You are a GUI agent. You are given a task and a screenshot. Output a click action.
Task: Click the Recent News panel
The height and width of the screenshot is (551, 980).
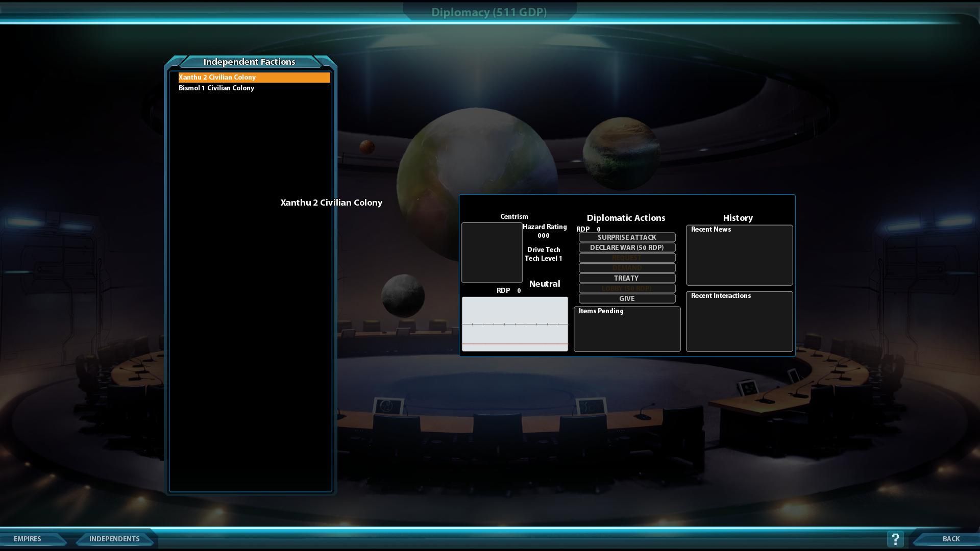pos(740,255)
